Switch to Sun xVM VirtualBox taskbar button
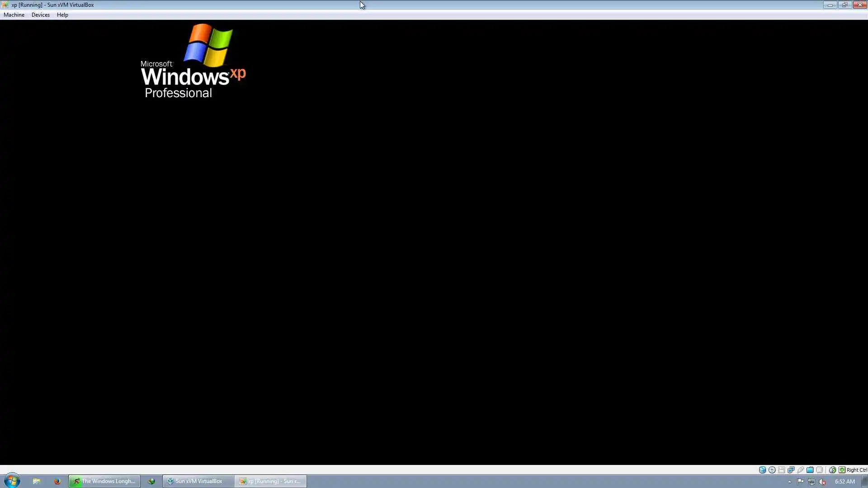868x488 pixels. (x=198, y=481)
